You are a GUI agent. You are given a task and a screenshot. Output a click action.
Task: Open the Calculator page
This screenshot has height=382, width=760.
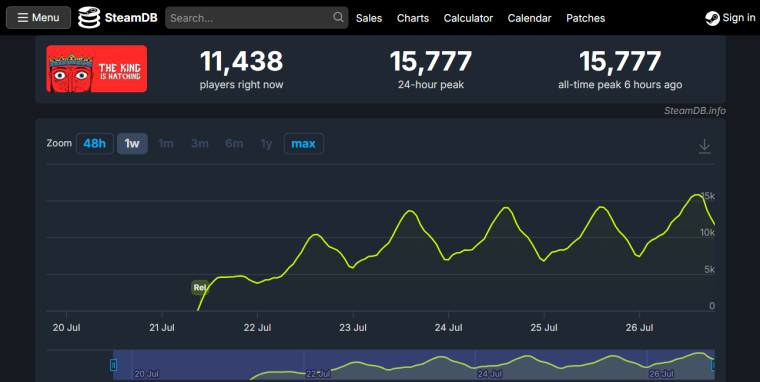pos(468,18)
